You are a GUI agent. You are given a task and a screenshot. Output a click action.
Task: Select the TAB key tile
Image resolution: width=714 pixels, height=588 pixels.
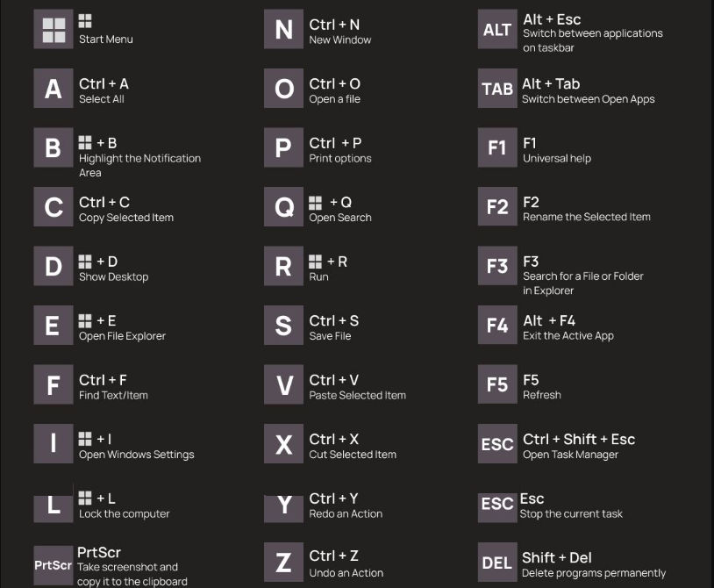497,89
